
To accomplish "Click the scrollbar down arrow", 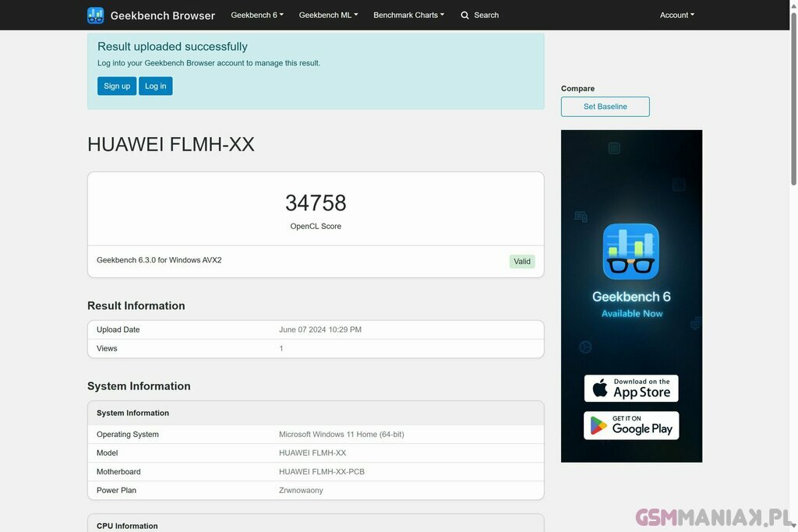I will (793, 526).
